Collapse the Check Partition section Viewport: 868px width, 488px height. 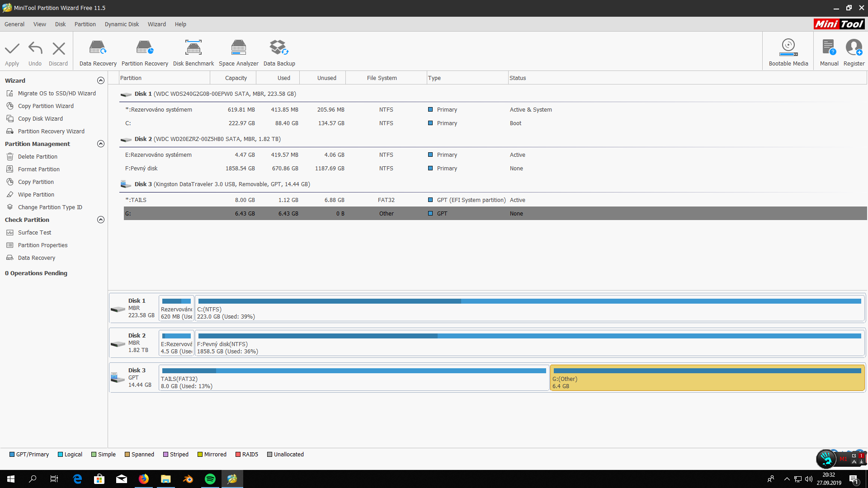(x=101, y=220)
